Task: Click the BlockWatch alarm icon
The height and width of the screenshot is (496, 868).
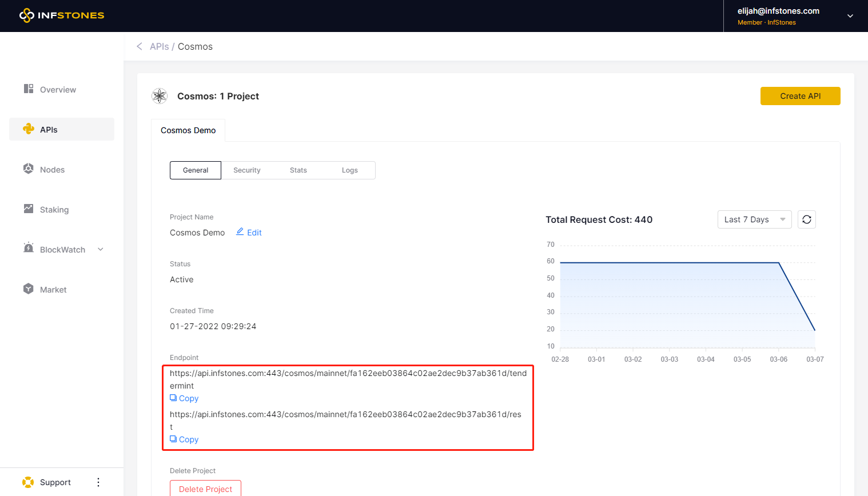Action: (29, 248)
